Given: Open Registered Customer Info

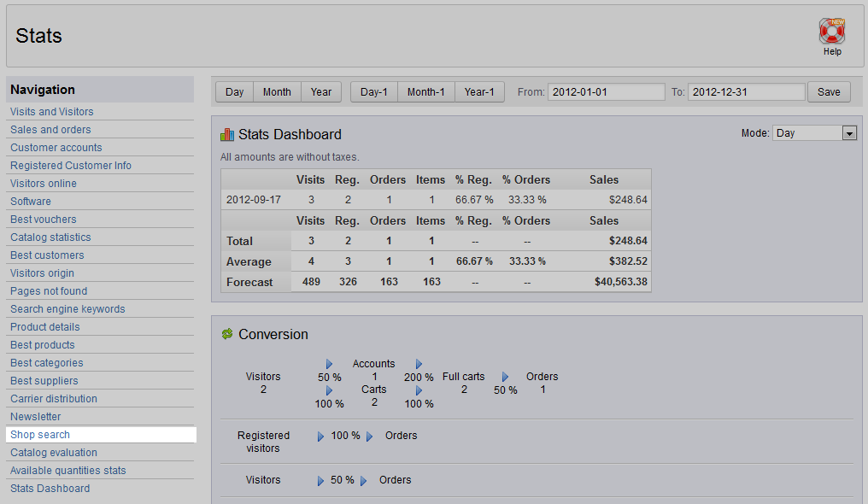Looking at the screenshot, I should 71,166.
